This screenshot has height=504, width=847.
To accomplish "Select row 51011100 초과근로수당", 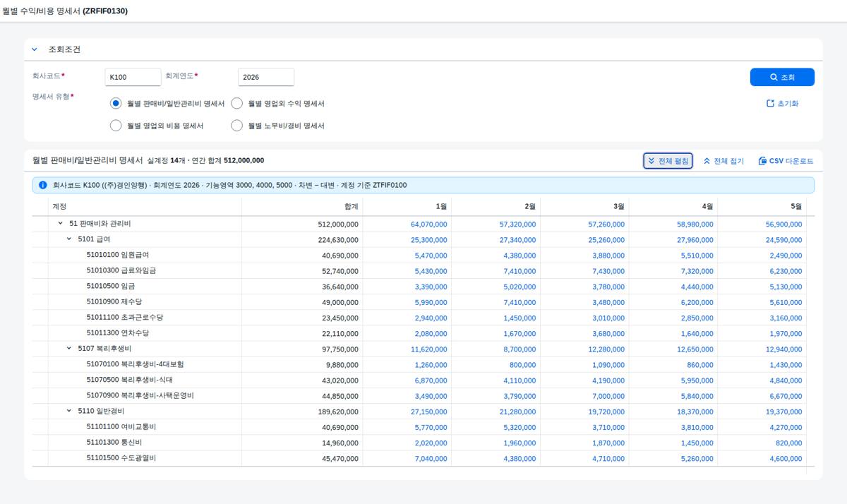I will point(40,318).
